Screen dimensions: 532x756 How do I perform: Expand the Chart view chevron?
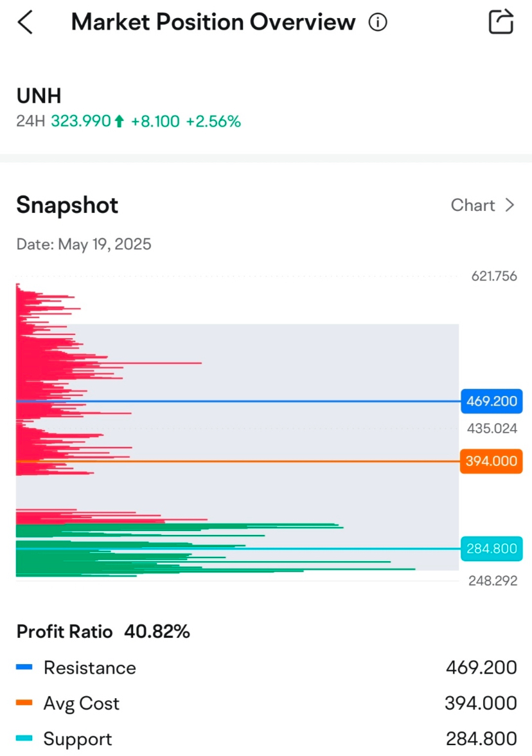510,205
